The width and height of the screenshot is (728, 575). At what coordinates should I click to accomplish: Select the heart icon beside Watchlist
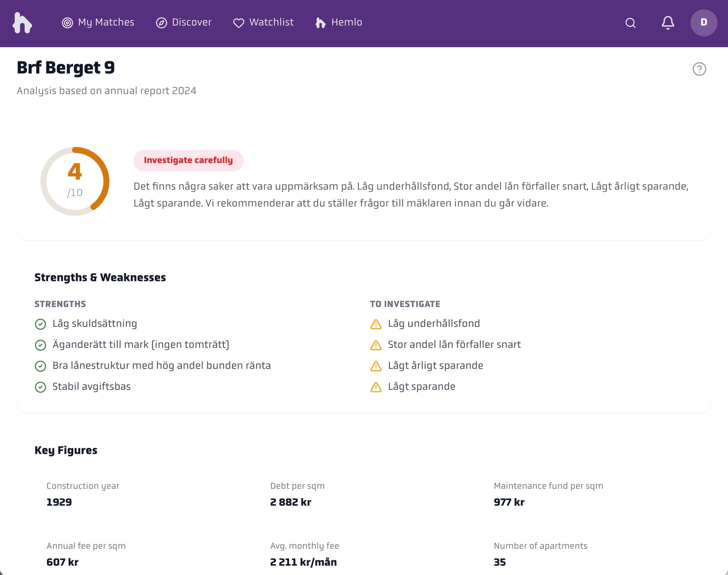[239, 23]
